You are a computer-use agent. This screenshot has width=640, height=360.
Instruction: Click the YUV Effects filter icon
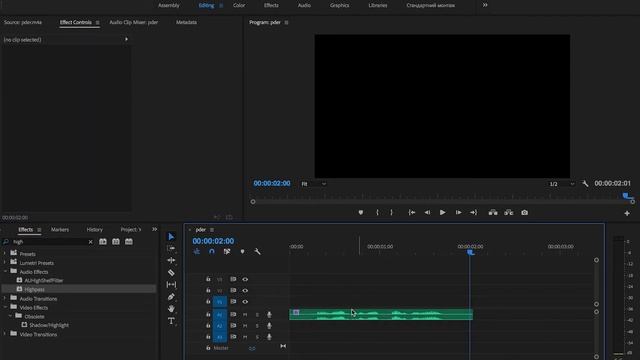coord(129,242)
